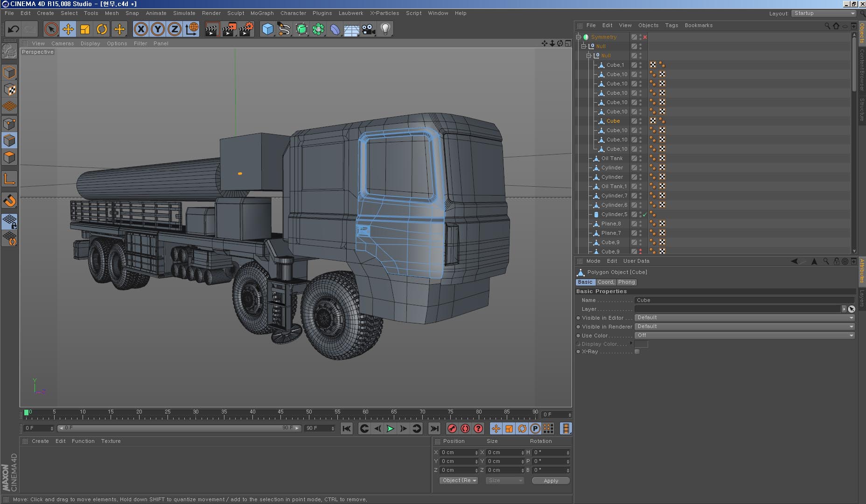This screenshot has height=504, width=866.
Task: Click the Apply button
Action: (x=551, y=481)
